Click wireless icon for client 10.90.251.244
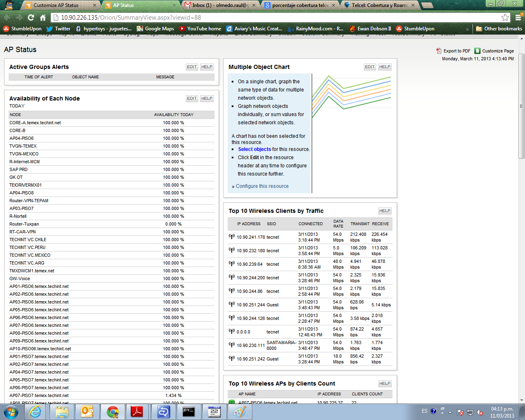The width and height of the screenshot is (525, 420). point(232,304)
